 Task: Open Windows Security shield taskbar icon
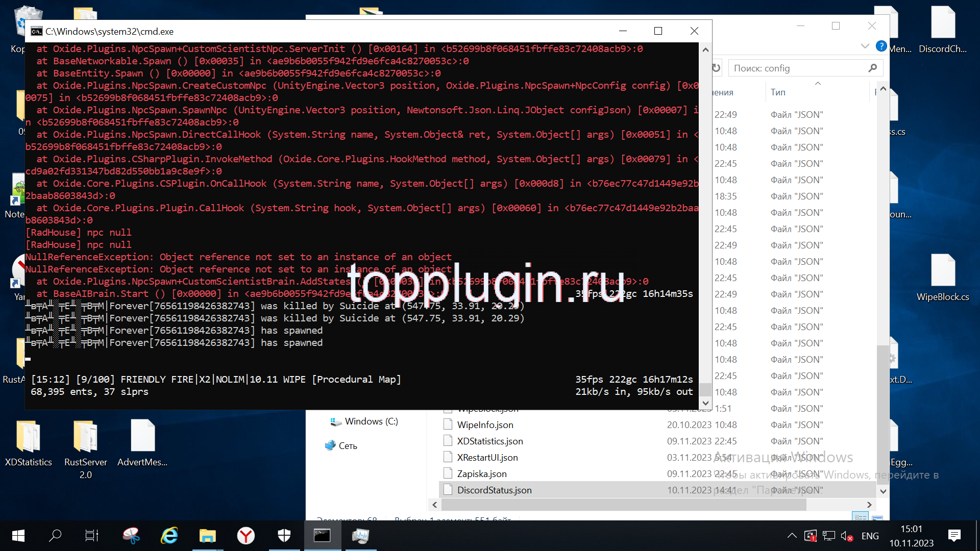(x=284, y=536)
